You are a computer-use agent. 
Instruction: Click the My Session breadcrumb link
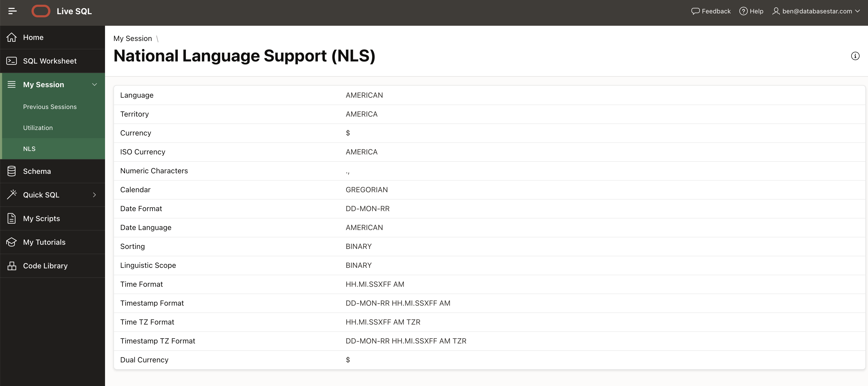132,38
